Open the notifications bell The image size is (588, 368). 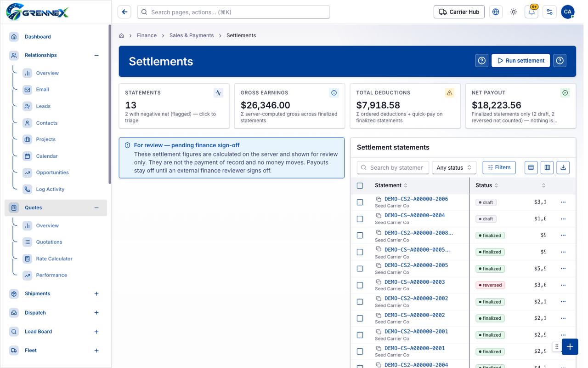pos(531,12)
